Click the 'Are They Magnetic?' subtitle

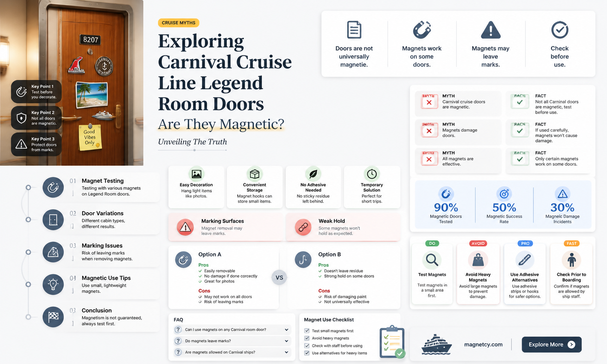pos(221,124)
